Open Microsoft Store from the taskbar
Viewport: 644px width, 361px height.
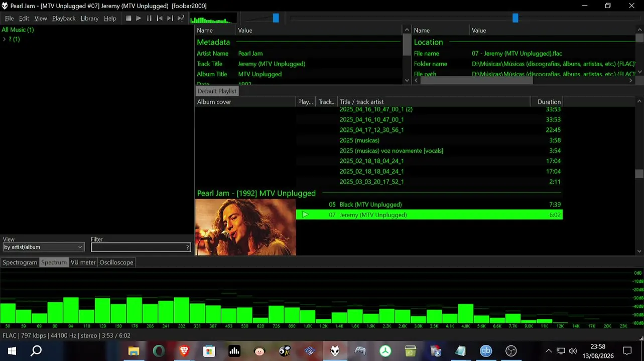(x=209, y=351)
